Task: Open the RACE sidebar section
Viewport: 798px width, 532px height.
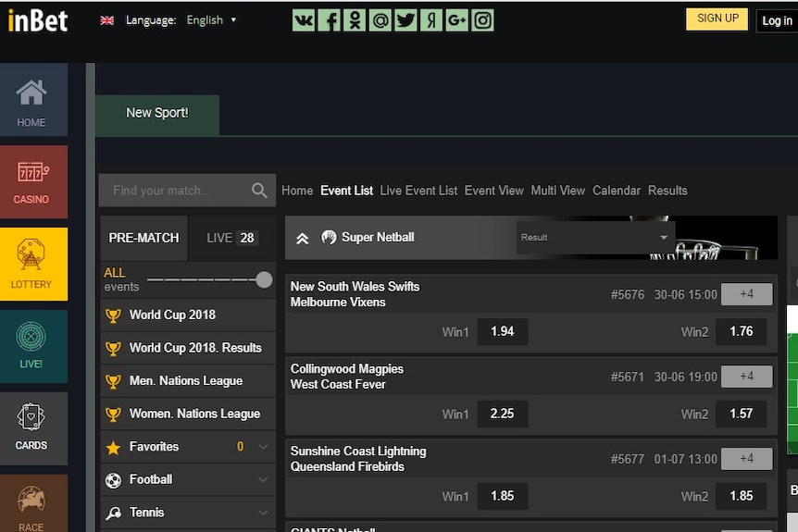Action: tap(33, 503)
